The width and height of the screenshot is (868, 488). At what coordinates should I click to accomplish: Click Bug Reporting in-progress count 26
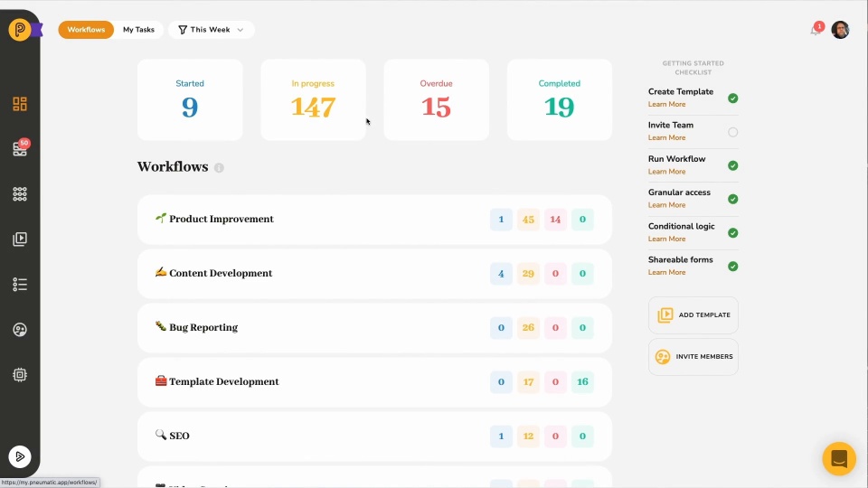528,328
